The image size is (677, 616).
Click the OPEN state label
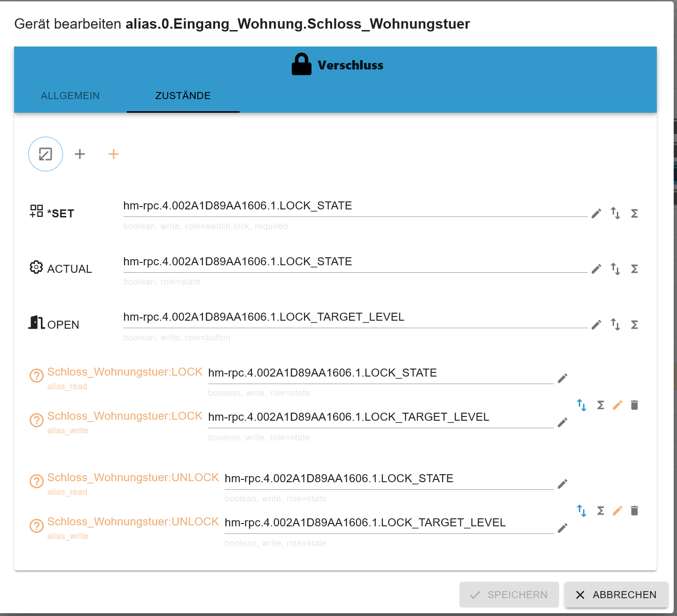[63, 325]
